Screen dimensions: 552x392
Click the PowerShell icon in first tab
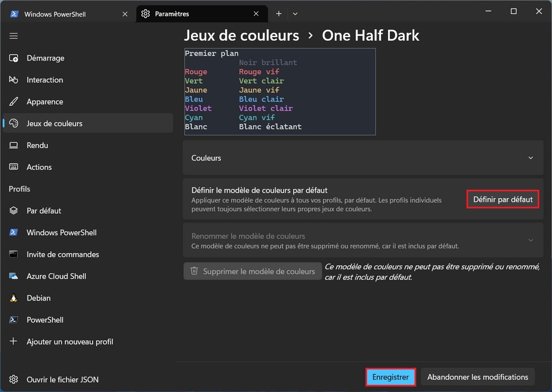pyautogui.click(x=14, y=14)
